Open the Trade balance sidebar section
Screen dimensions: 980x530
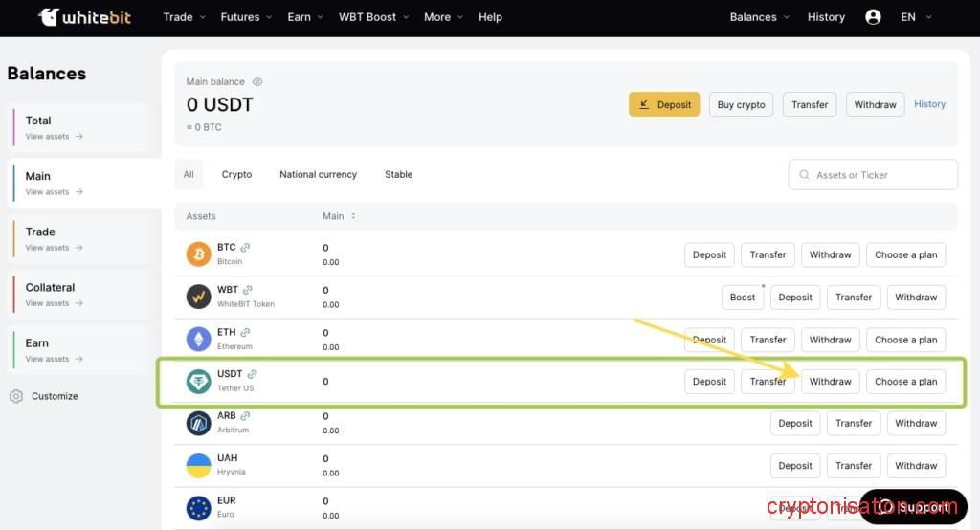(80, 239)
